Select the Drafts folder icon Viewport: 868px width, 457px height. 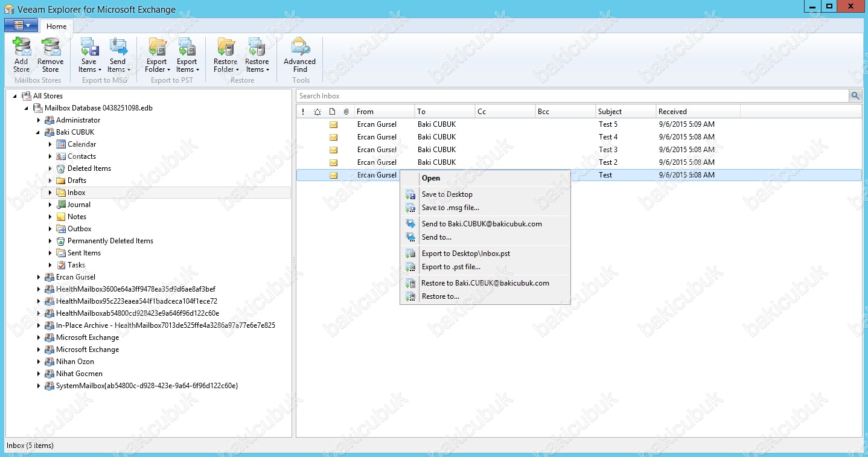pyautogui.click(x=61, y=181)
